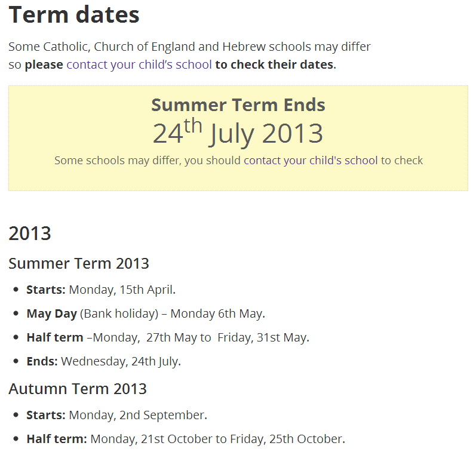The image size is (476, 452).
Task: Click the 'Summer Term Ends' banner title
Action: [x=238, y=105]
